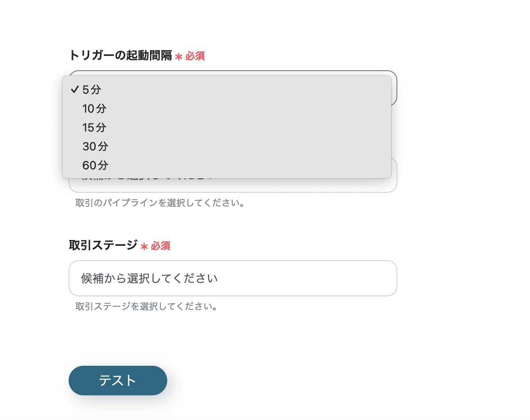This screenshot has width=530, height=420.
Task: Select the 5分 interval option
Action: [x=91, y=89]
